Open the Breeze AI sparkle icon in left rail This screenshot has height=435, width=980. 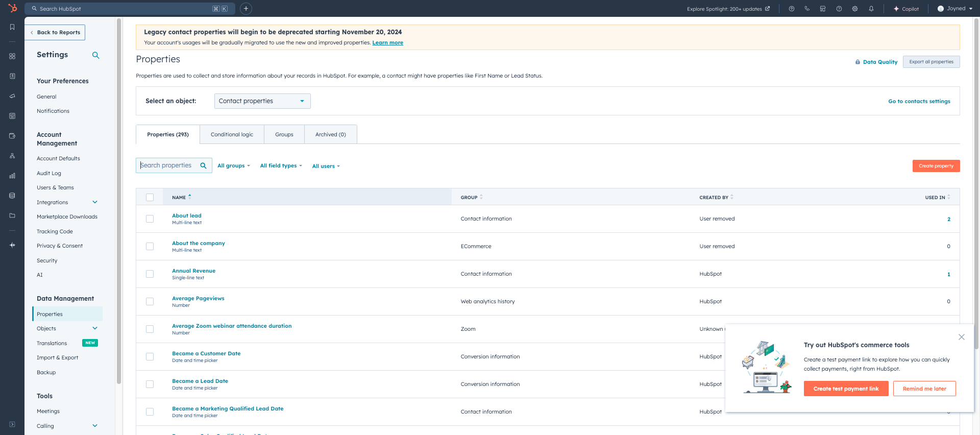pos(12,245)
